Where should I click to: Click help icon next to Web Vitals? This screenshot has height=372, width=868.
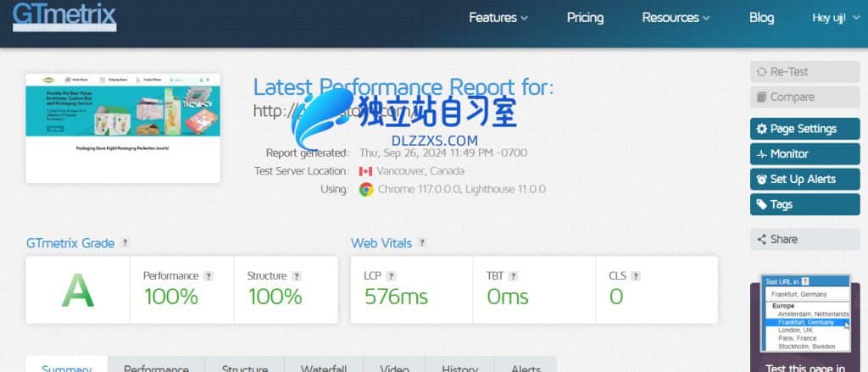click(422, 242)
